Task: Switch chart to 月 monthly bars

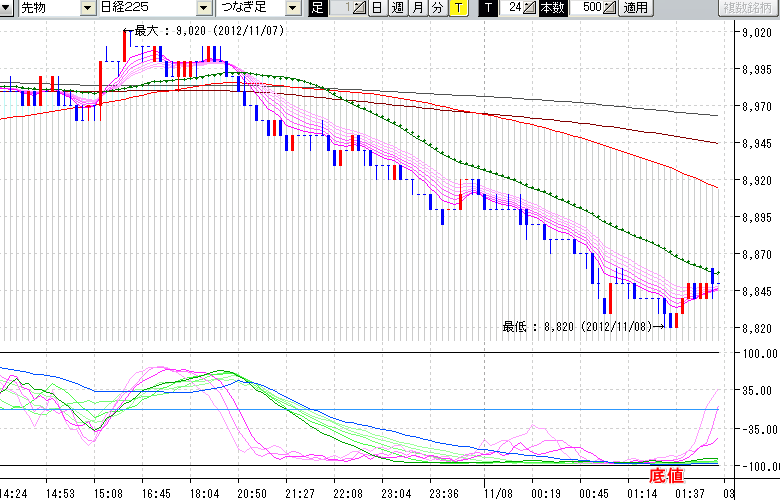Action: click(417, 8)
